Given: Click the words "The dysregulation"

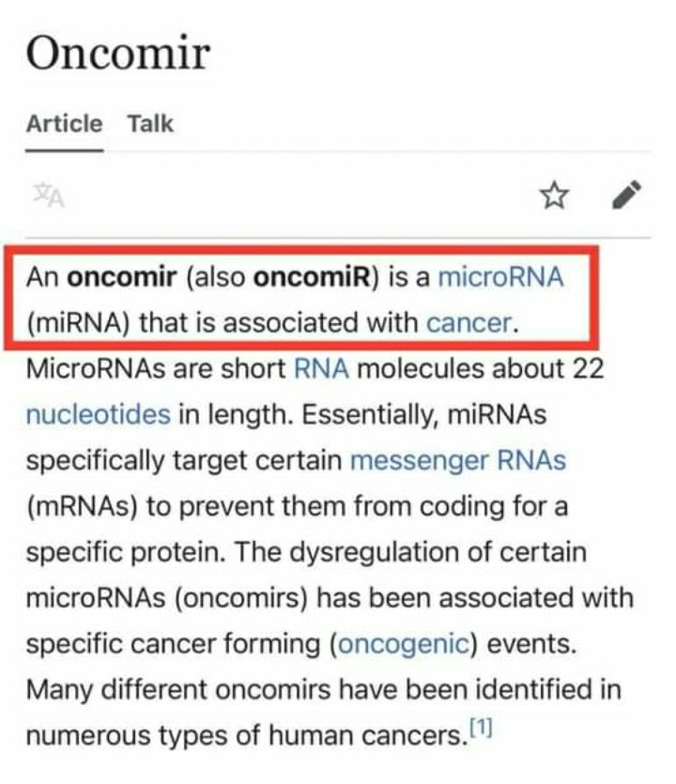Looking at the screenshot, I should [x=323, y=552].
